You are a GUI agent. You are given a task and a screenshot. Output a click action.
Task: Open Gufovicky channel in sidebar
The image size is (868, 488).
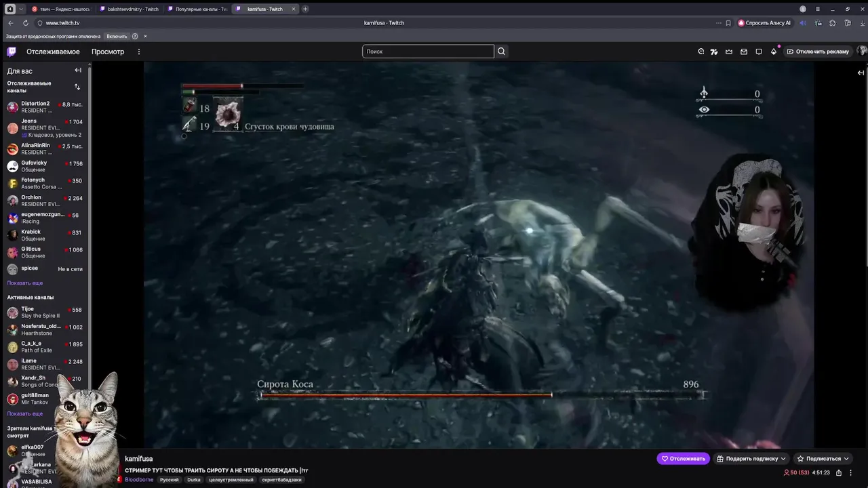click(45, 166)
